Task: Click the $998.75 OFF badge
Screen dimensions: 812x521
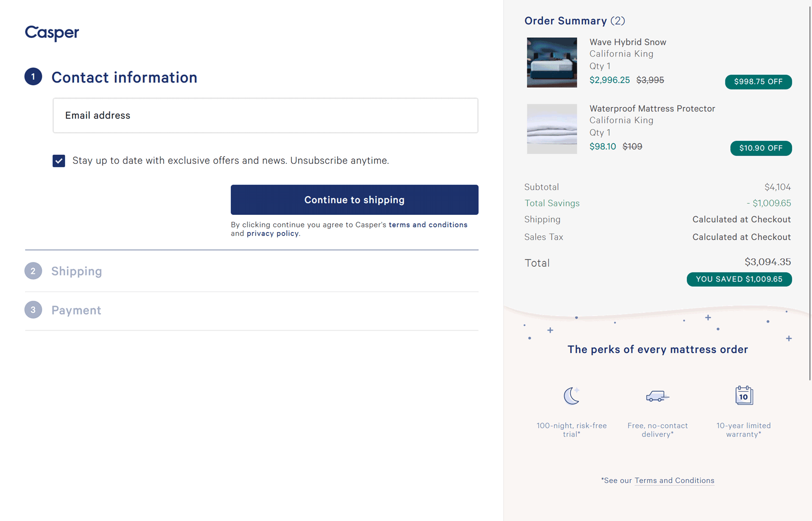Action: tap(758, 82)
